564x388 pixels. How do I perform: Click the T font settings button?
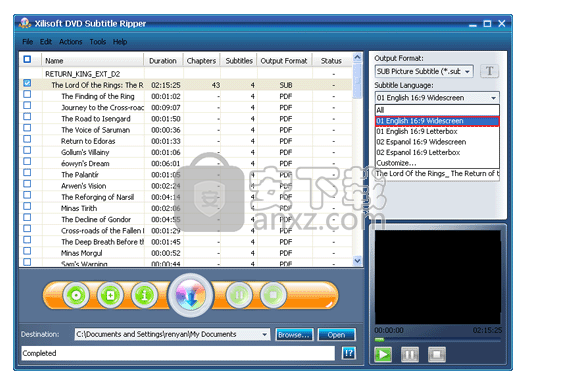click(x=490, y=71)
